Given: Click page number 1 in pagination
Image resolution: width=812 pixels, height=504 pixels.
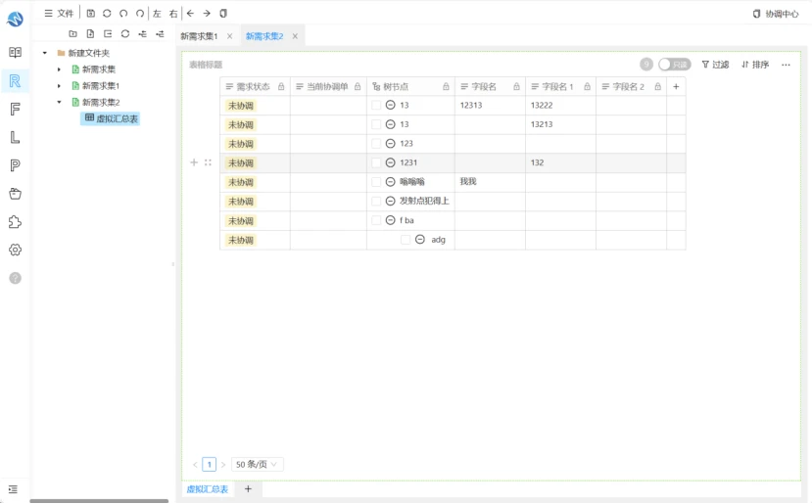Looking at the screenshot, I should pos(210,465).
